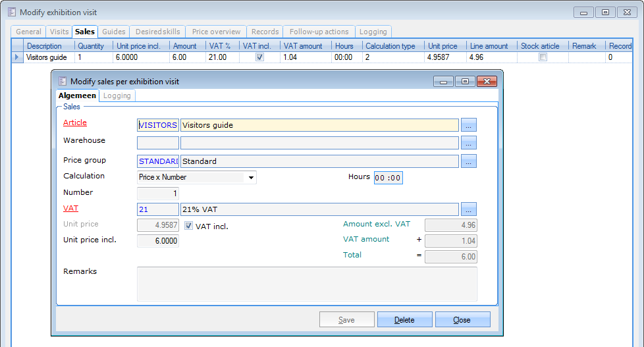Open the Logging tab inside the sales dialog
Viewport: 644px width, 347px height.
[118, 96]
